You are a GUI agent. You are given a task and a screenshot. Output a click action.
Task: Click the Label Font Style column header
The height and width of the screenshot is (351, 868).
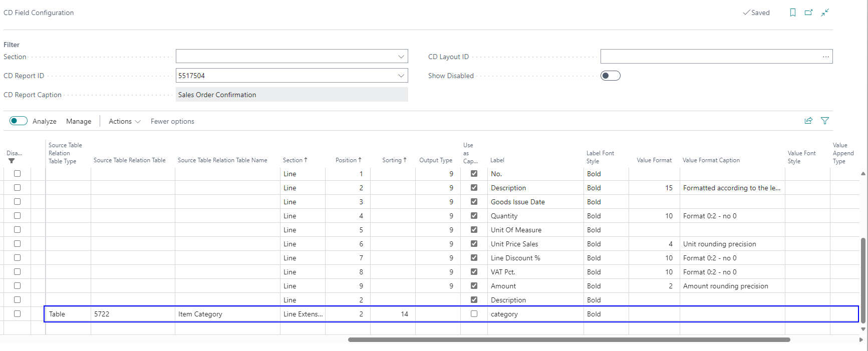600,157
